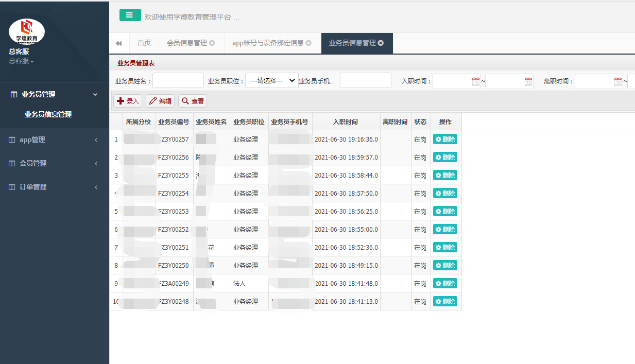Open the 业务员职位 dropdown selector

(271, 81)
